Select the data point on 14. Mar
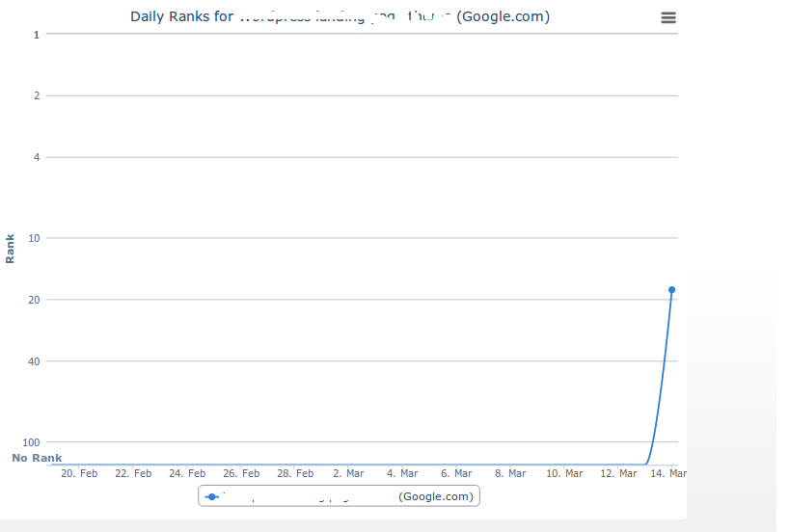The height and width of the screenshot is (532, 790). click(x=671, y=289)
